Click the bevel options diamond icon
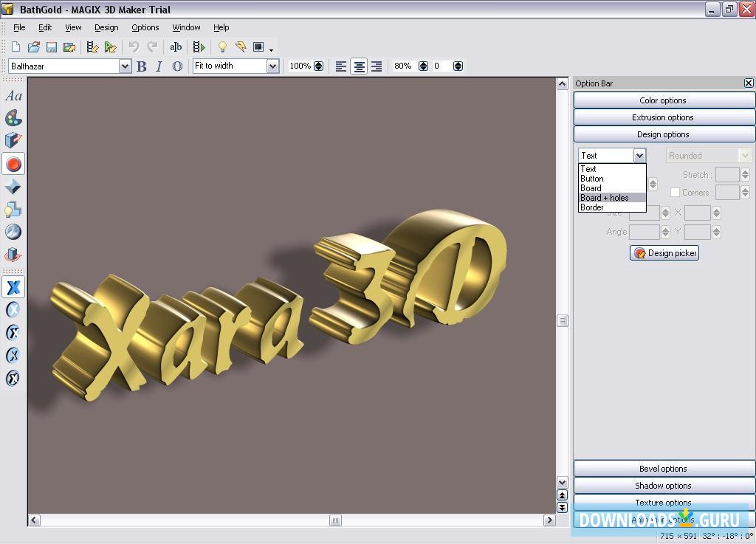This screenshot has height=544, width=756. pyautogui.click(x=13, y=187)
